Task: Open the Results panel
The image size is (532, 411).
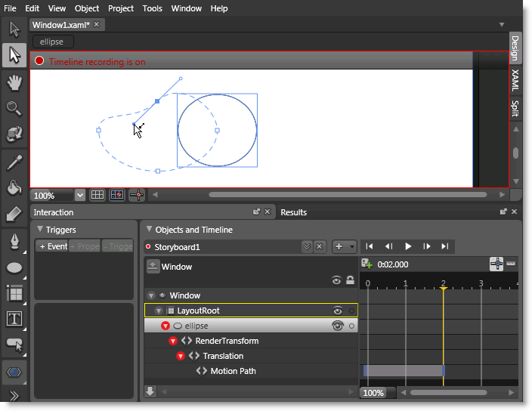Action: pyautogui.click(x=294, y=212)
